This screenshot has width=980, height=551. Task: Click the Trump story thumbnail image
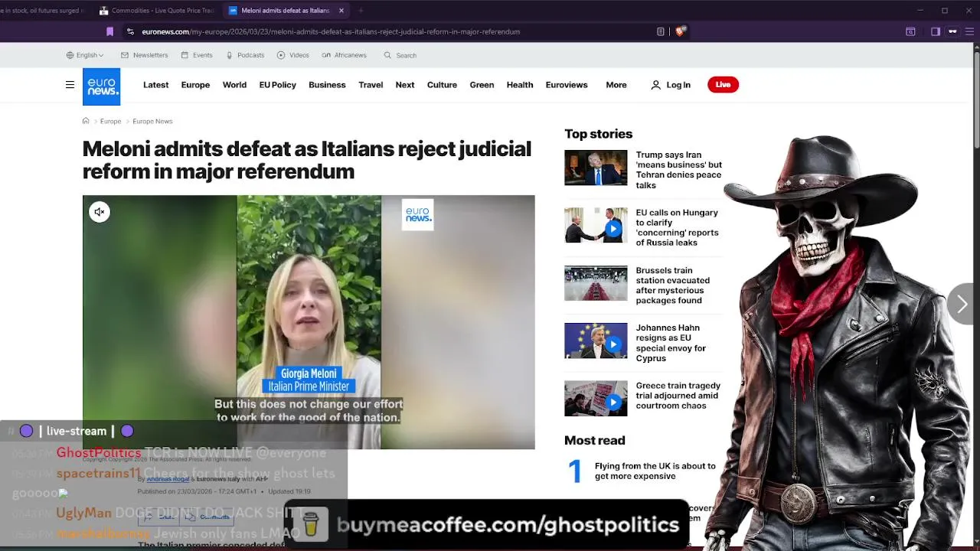596,168
